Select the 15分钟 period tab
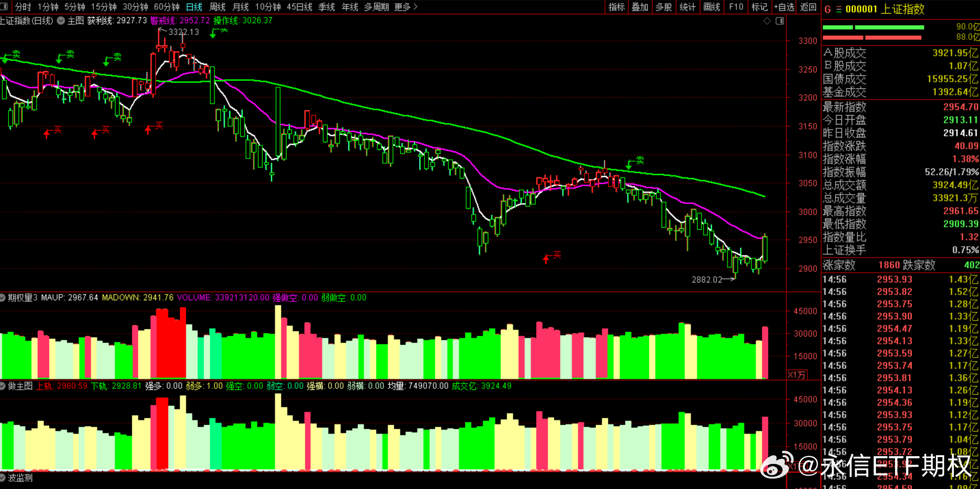Screen dimensions: 980x489 (104, 7)
